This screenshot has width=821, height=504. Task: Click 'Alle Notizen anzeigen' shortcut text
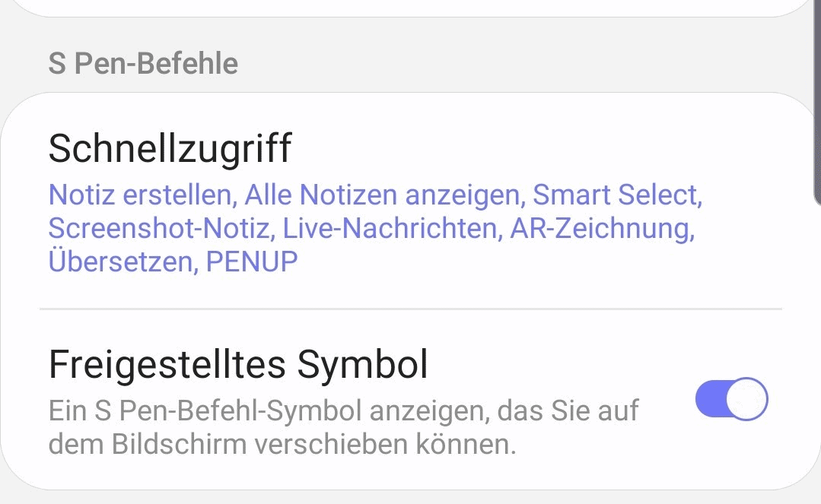click(x=384, y=195)
